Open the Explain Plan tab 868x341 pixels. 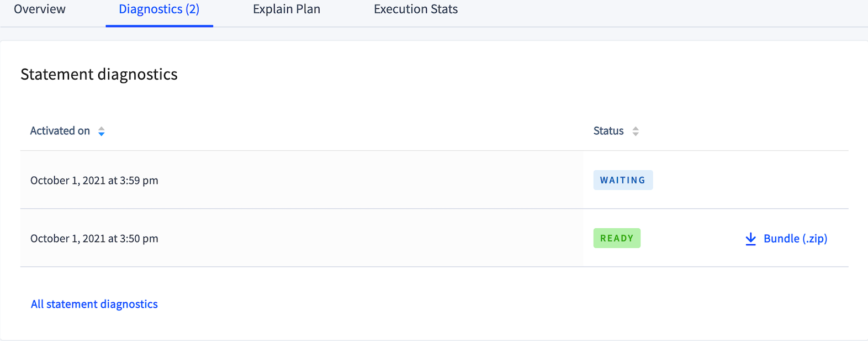point(287,9)
